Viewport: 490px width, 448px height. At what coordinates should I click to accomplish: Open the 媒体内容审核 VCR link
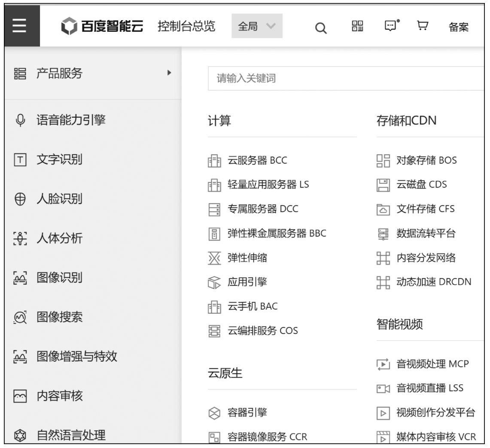tap(436, 437)
